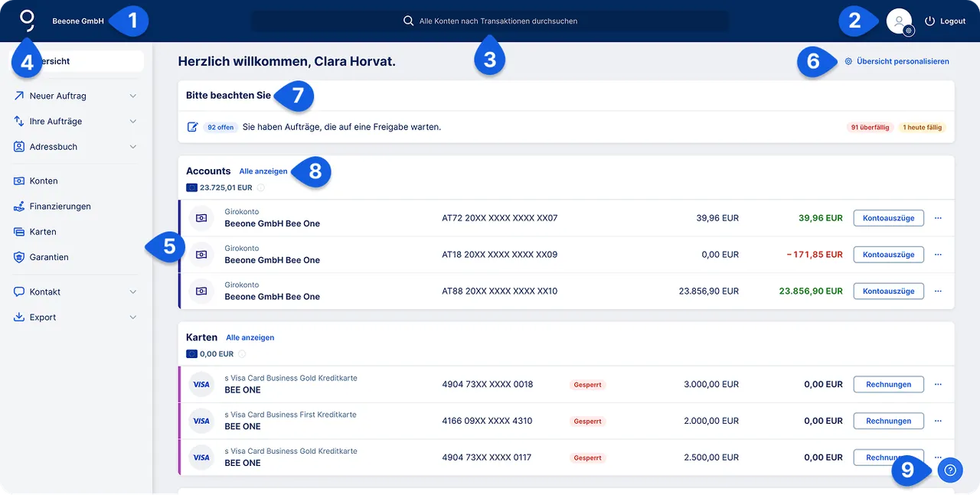Open more options for card 4904 73XX XXXX 0018

938,385
